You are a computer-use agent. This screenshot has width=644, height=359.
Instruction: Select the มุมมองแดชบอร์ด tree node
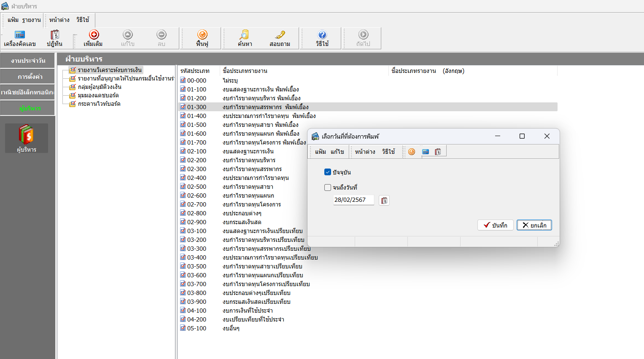98,95
